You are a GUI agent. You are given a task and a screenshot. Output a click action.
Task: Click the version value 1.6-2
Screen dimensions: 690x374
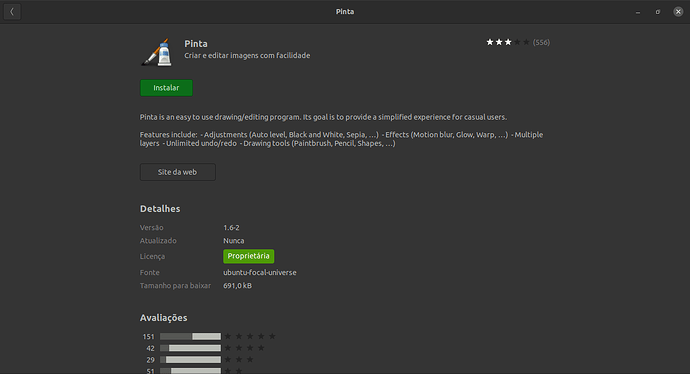pyautogui.click(x=231, y=227)
